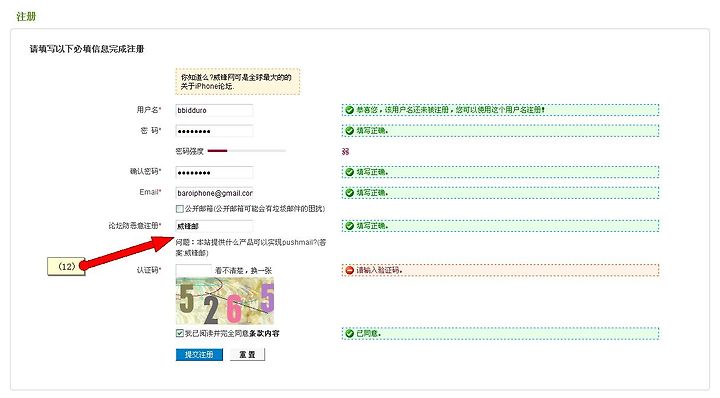Uncheck the 我已阅读并完全同意 agreement checkbox

click(180, 333)
